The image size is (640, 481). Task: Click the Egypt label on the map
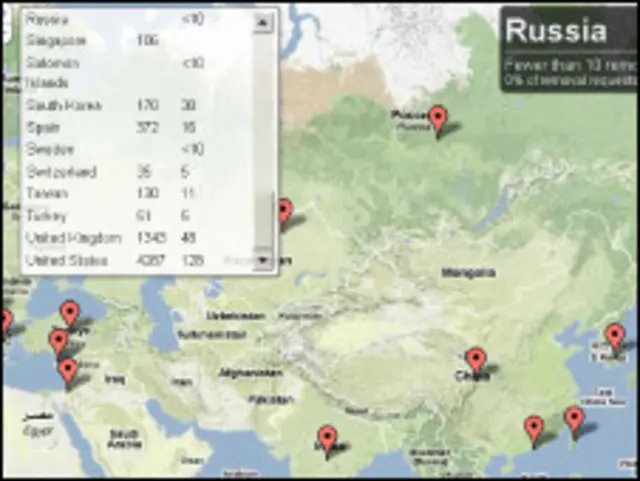click(38, 430)
